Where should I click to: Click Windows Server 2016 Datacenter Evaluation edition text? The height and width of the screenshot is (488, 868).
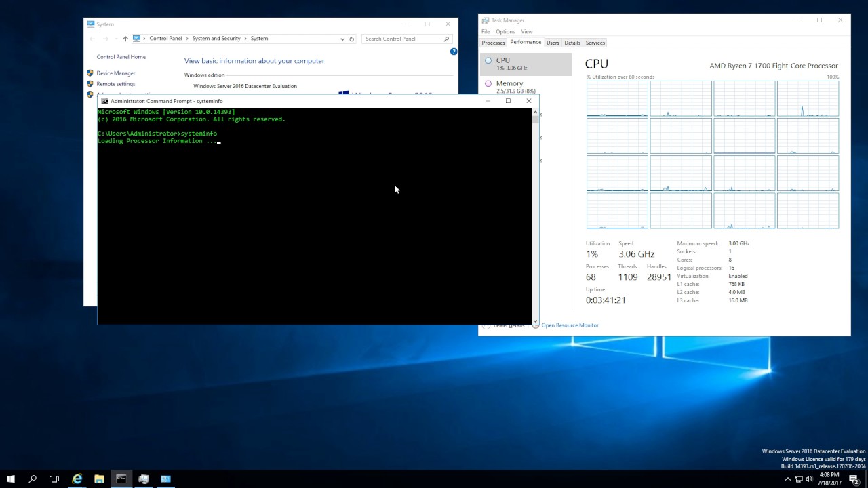click(245, 86)
